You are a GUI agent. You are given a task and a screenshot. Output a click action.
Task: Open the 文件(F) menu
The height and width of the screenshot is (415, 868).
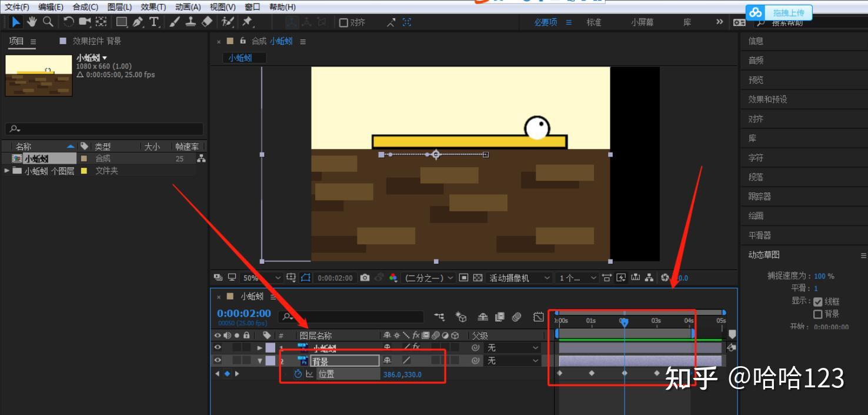tap(17, 7)
